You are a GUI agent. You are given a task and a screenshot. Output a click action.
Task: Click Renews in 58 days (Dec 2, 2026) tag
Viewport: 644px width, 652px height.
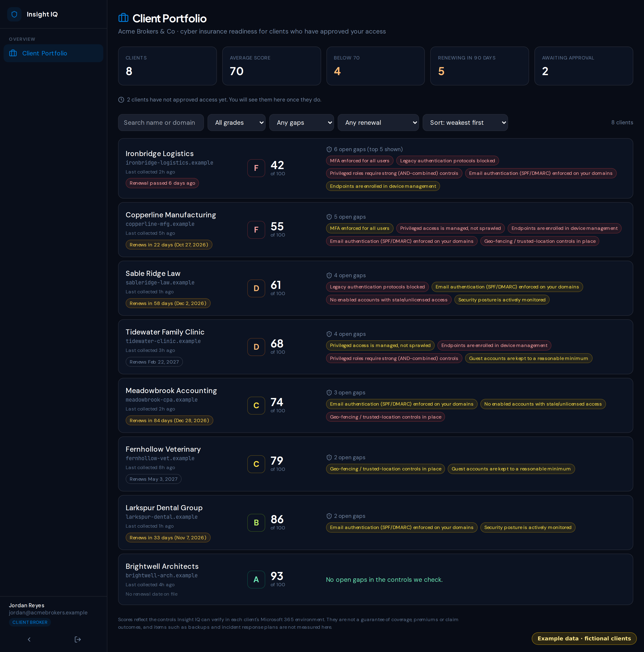coord(168,303)
